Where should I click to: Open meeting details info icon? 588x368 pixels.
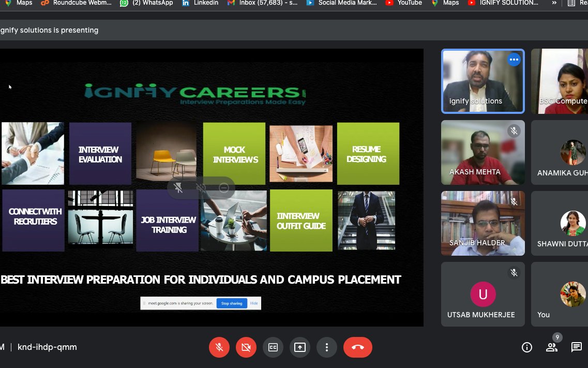click(x=527, y=347)
